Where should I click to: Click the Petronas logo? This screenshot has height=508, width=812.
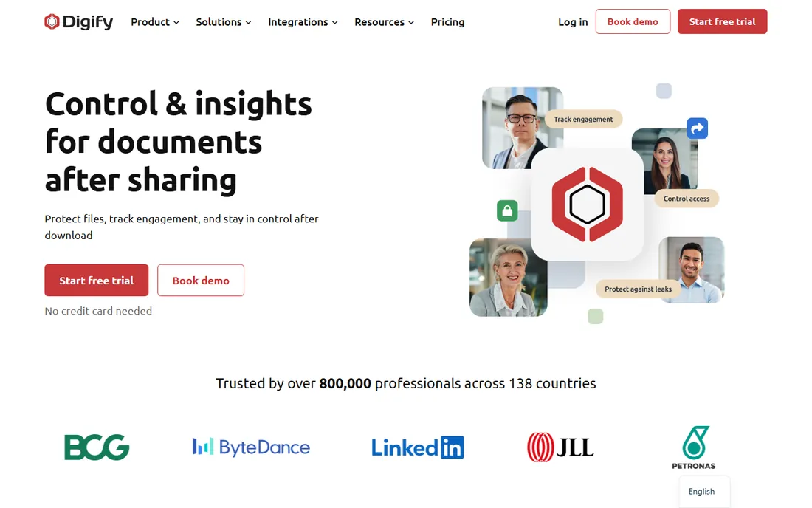click(694, 447)
